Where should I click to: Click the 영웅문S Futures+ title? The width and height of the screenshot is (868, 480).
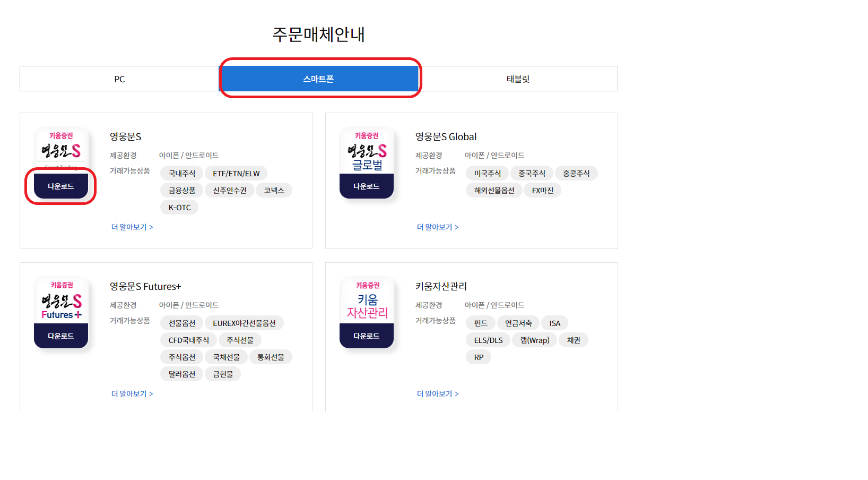145,286
